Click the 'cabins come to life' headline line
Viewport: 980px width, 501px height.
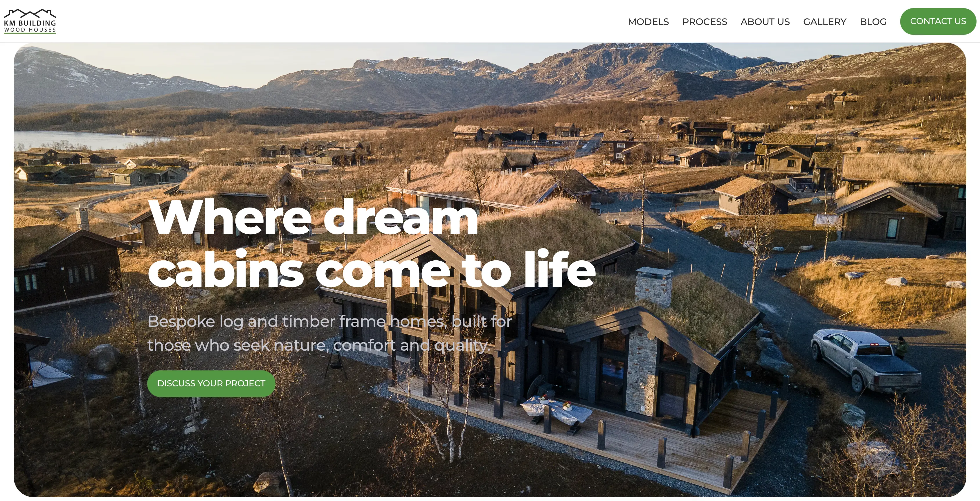click(372, 269)
